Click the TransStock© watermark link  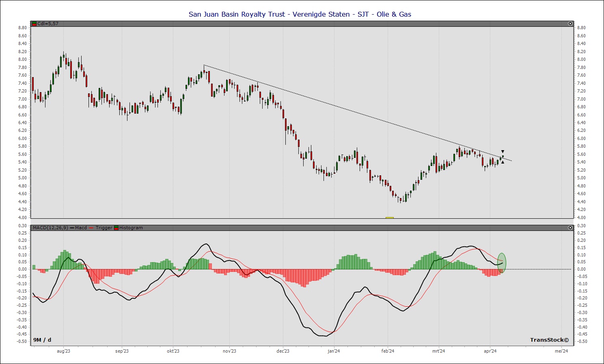click(x=549, y=340)
